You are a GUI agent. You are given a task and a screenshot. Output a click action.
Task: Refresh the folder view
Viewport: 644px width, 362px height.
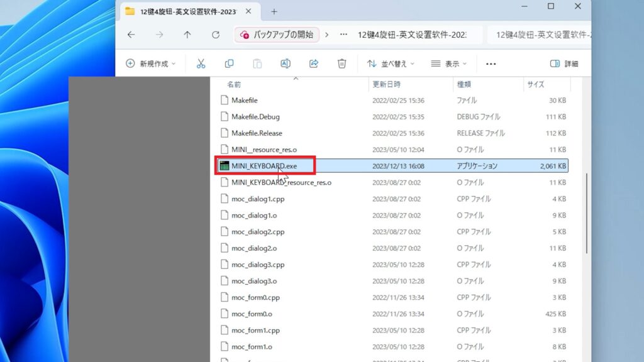point(216,35)
